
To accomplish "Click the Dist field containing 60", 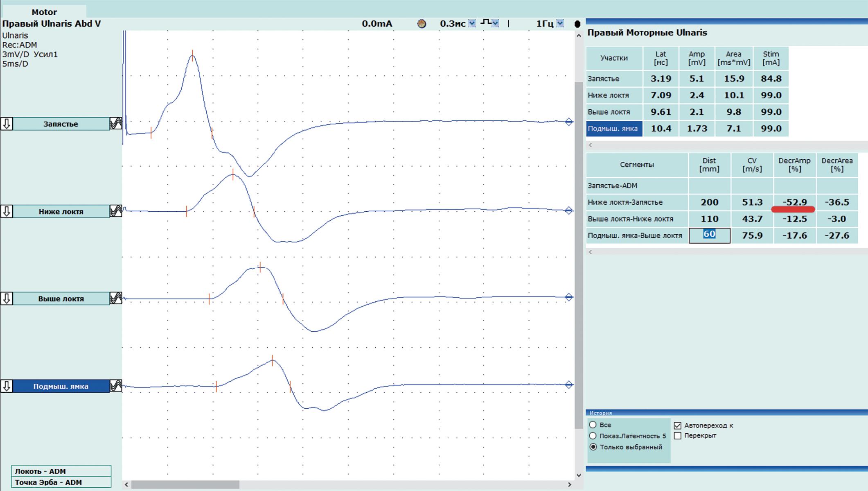I will [x=709, y=235].
